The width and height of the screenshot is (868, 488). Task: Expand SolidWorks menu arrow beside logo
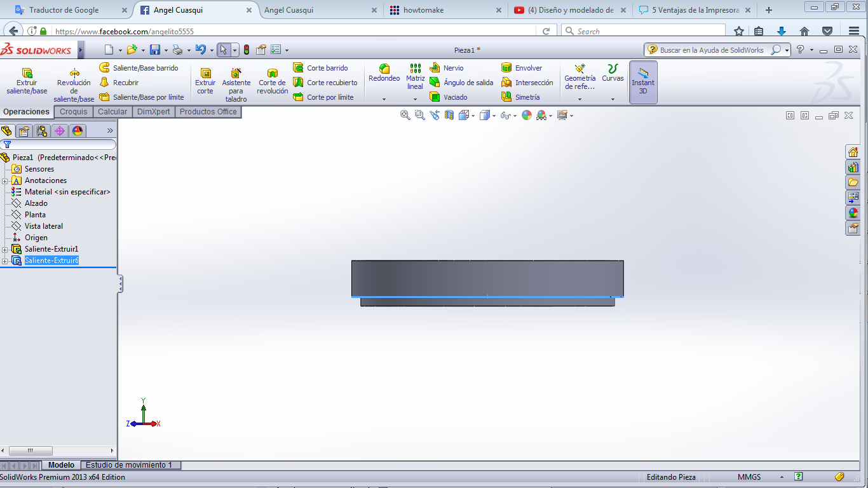81,50
